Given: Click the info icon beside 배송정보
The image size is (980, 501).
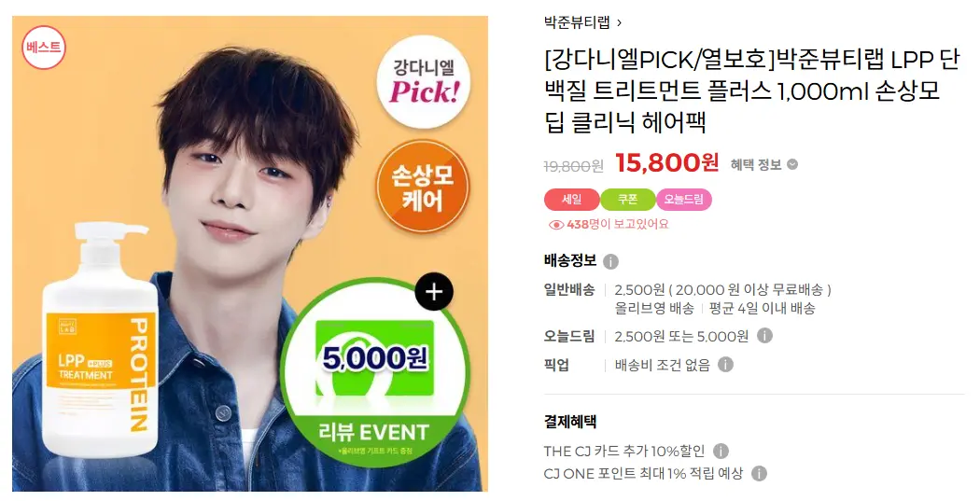Looking at the screenshot, I should point(610,261).
